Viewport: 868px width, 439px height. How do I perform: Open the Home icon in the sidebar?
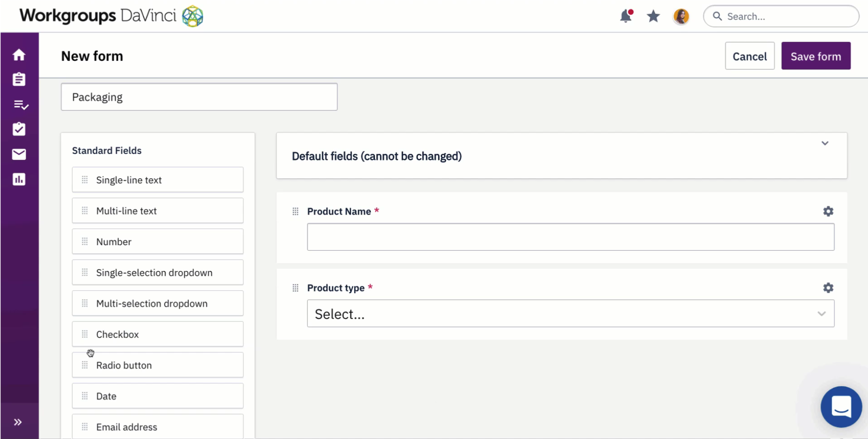(19, 55)
